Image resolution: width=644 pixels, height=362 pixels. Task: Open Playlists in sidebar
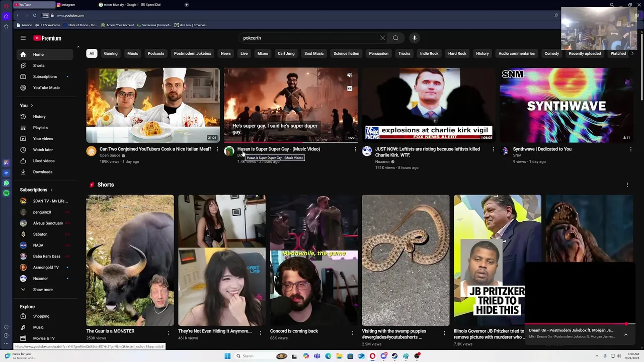click(x=45, y=128)
